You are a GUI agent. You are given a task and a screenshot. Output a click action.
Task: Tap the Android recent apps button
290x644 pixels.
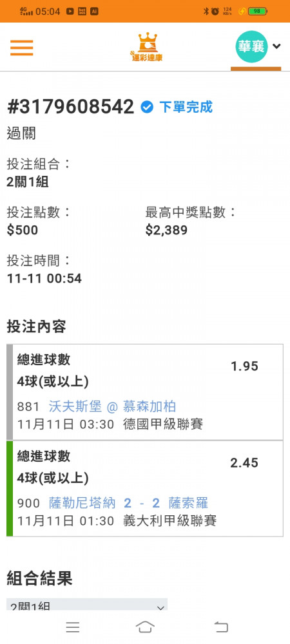coord(73,627)
